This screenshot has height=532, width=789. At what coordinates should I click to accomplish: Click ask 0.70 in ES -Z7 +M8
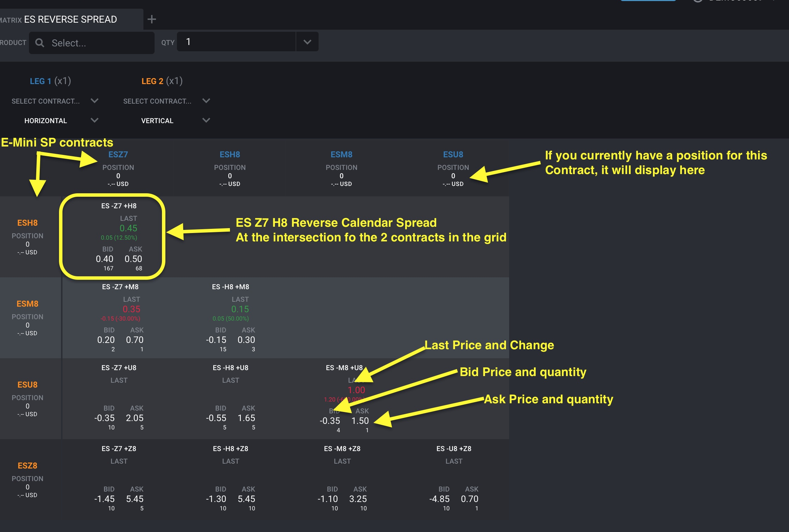pos(135,340)
